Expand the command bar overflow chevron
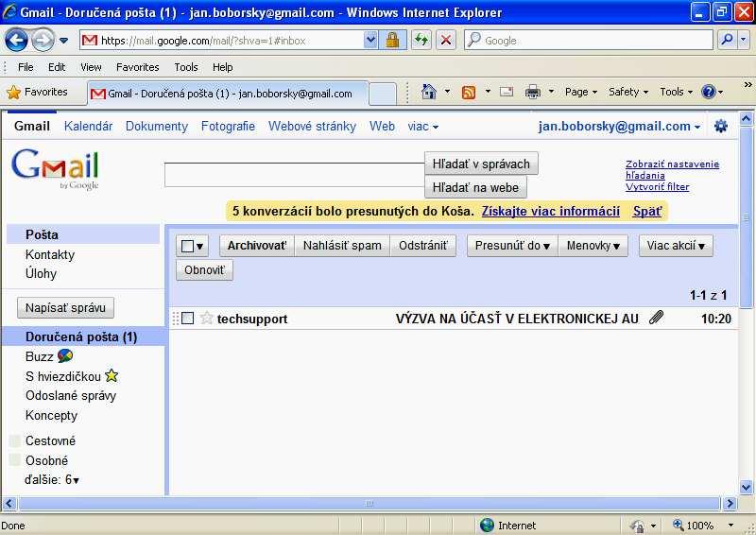756x535 pixels. 747,85
